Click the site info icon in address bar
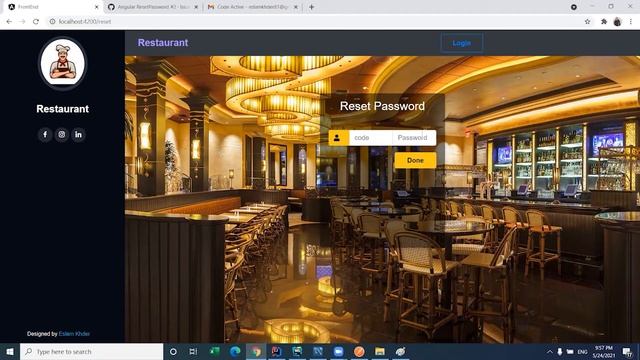This screenshot has width=640, height=360. point(52,21)
